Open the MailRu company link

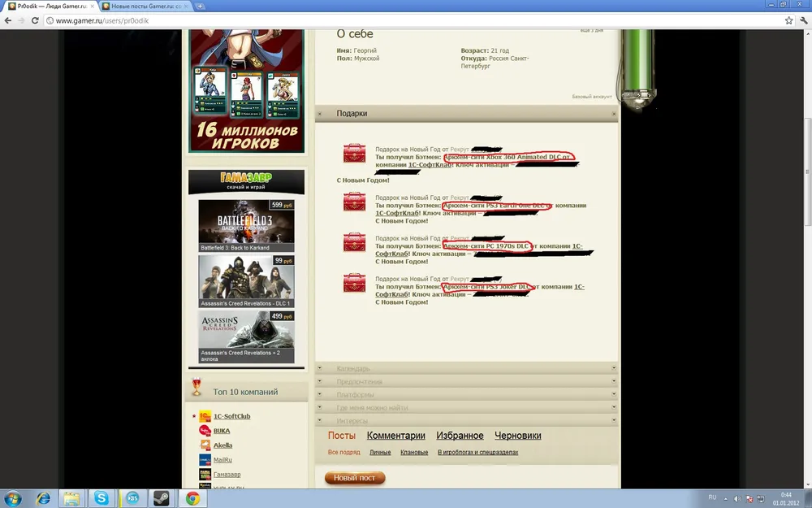(222, 460)
